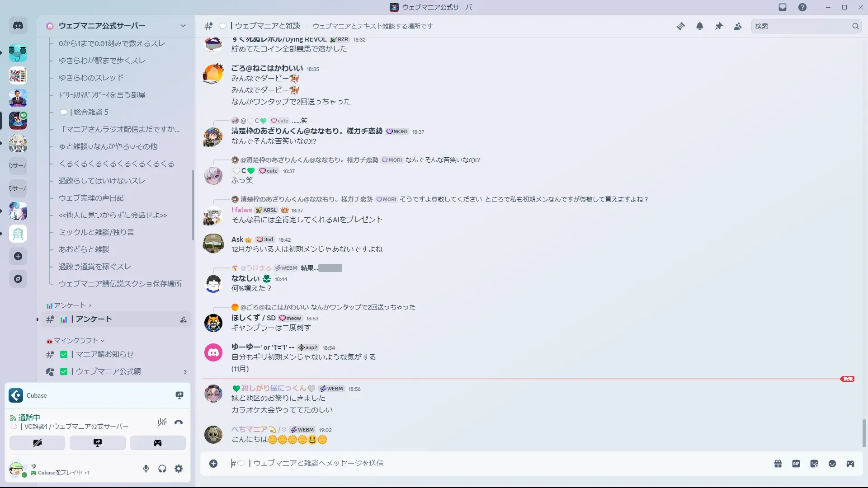Mute the microphone
This screenshot has width=868, height=488.
tap(146, 469)
